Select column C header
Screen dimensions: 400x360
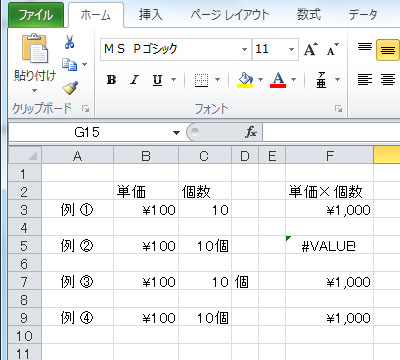click(205, 156)
